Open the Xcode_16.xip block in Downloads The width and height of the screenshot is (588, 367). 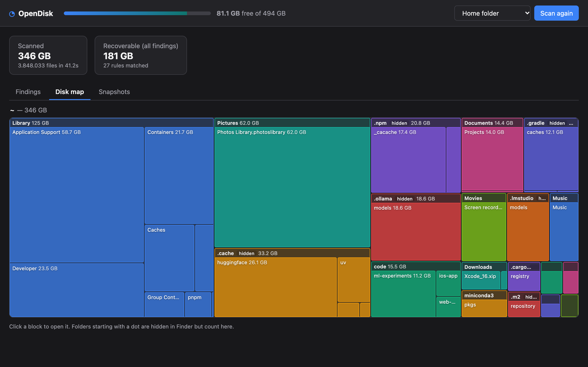[x=481, y=280]
